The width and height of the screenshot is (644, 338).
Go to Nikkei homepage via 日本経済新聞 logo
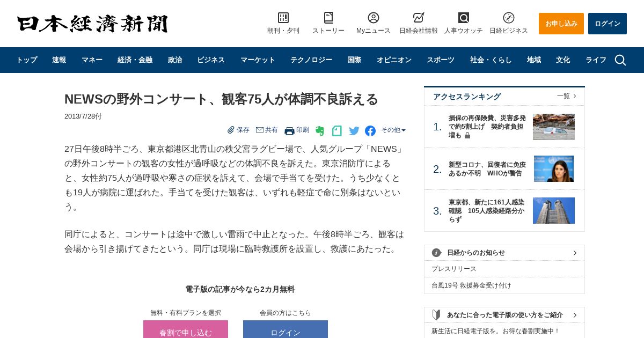[92, 24]
